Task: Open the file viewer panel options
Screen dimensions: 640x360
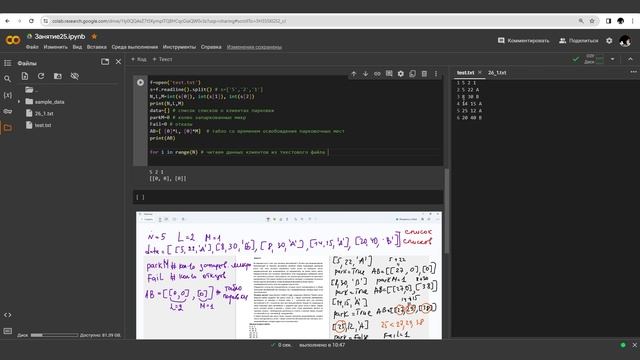Action: point(633,72)
